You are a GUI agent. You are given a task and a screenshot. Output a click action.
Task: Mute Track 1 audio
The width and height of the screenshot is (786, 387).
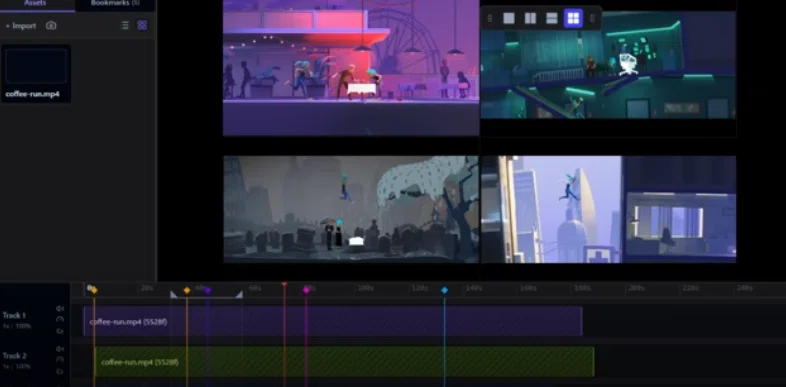pyautogui.click(x=60, y=309)
